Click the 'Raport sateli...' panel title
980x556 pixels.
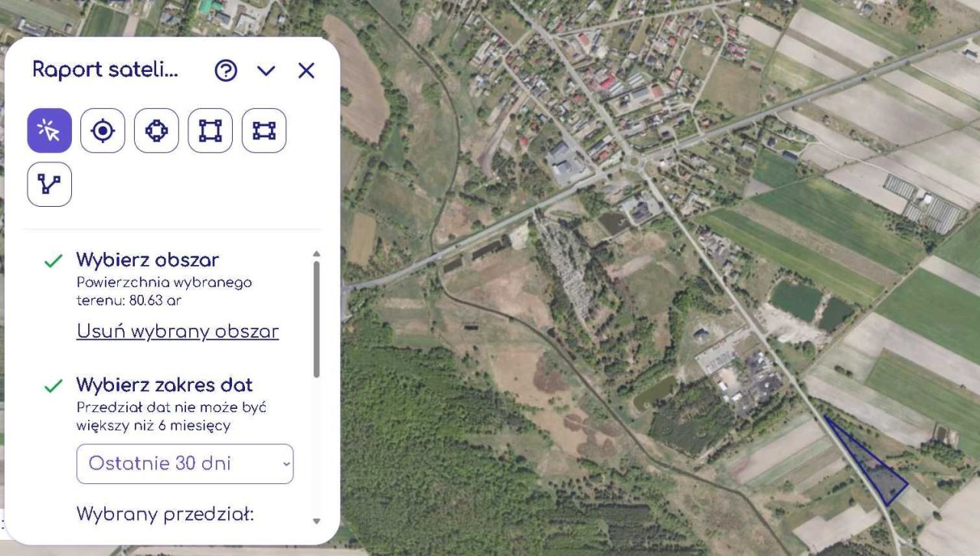pyautogui.click(x=105, y=70)
